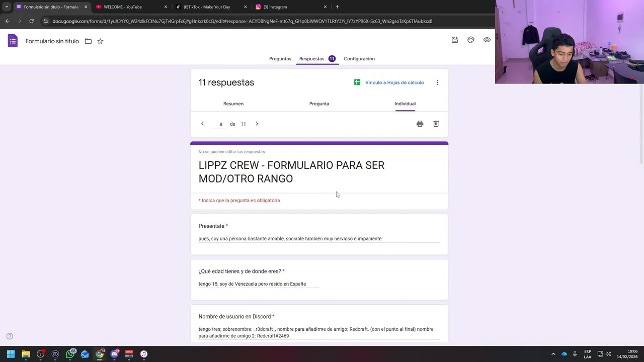Open iTunes music app from taskbar

(x=143, y=354)
